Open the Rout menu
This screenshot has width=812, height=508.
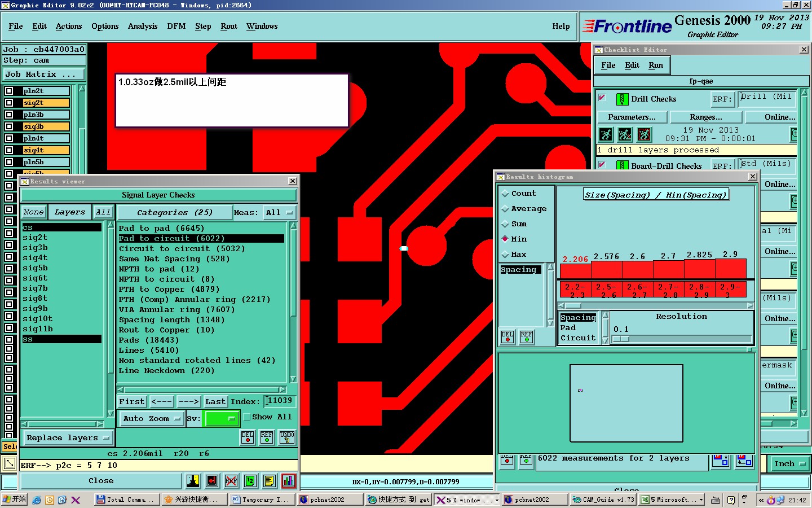point(229,27)
